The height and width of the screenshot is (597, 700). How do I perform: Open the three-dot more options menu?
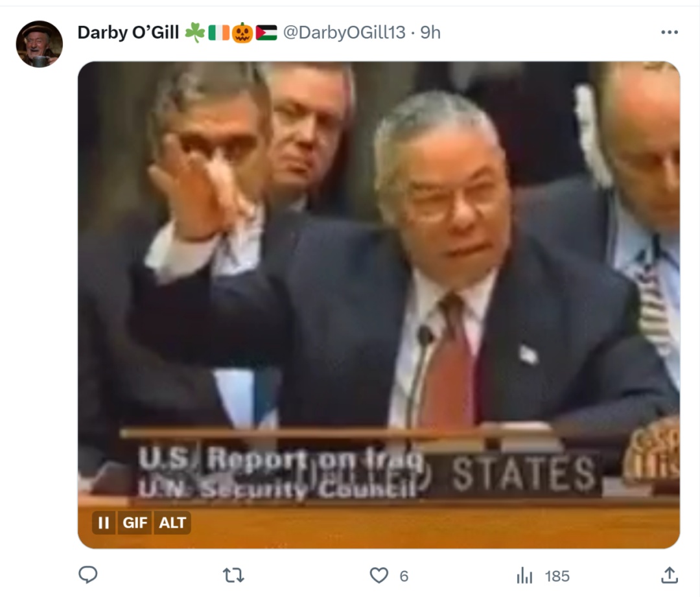[x=670, y=32]
